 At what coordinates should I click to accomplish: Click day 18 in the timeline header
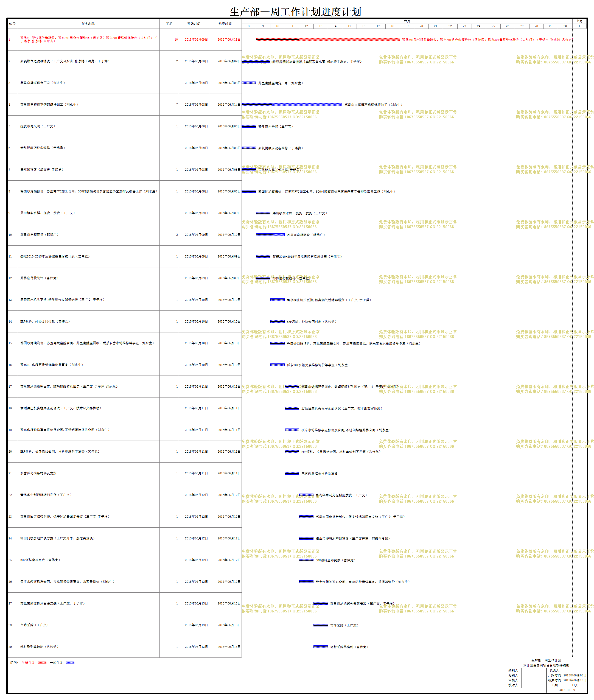[x=393, y=26]
